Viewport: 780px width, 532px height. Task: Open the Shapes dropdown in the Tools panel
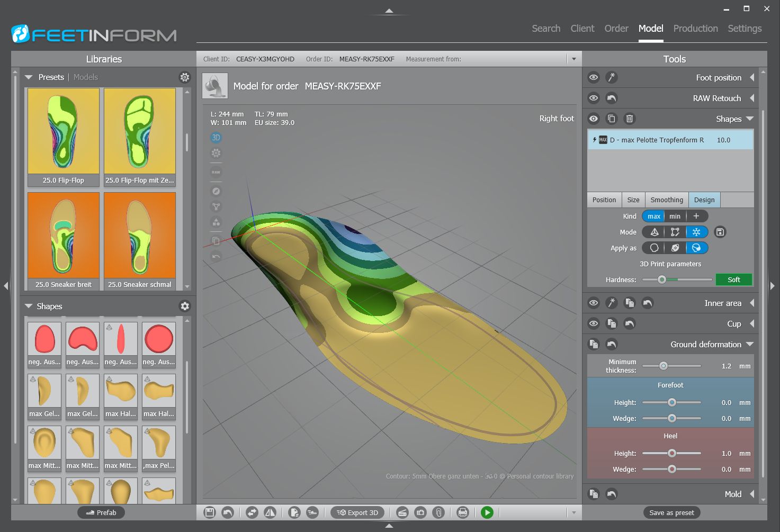coord(749,119)
